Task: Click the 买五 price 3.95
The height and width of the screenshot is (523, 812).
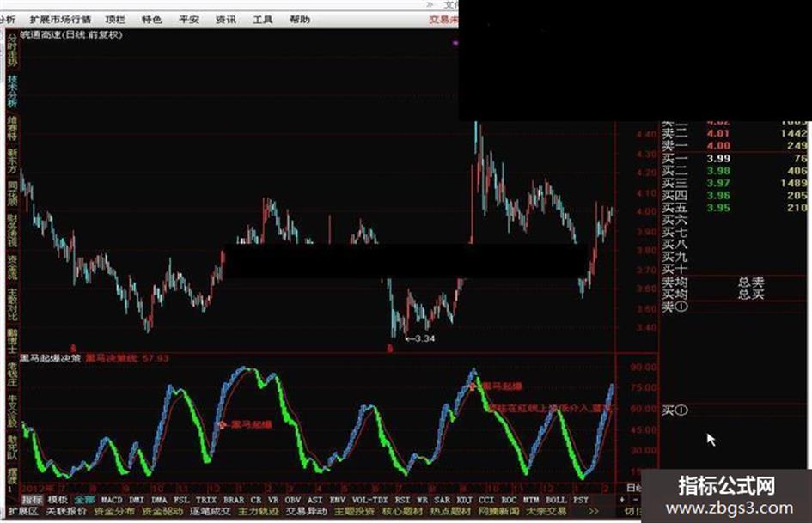Action: point(719,208)
